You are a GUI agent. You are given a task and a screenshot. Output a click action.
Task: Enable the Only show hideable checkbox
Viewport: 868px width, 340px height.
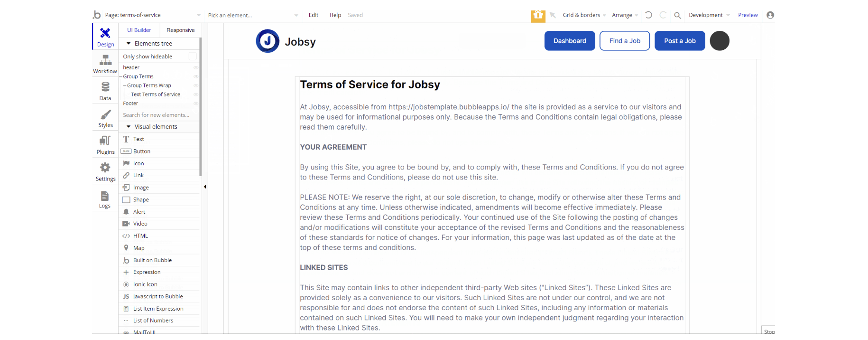tap(193, 57)
